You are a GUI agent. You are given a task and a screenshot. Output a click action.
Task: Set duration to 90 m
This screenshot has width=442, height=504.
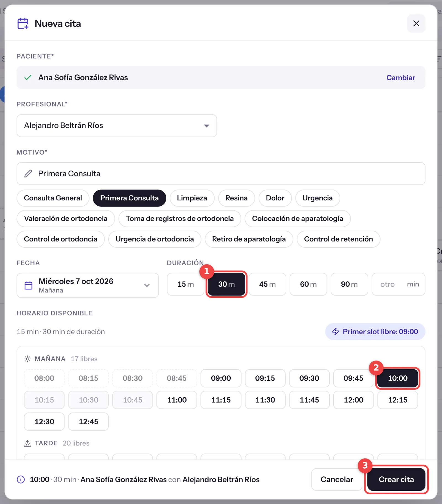point(349,284)
